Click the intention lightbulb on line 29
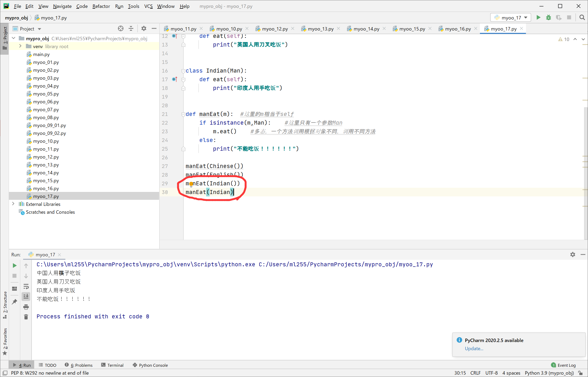The image size is (588, 377). (x=191, y=184)
